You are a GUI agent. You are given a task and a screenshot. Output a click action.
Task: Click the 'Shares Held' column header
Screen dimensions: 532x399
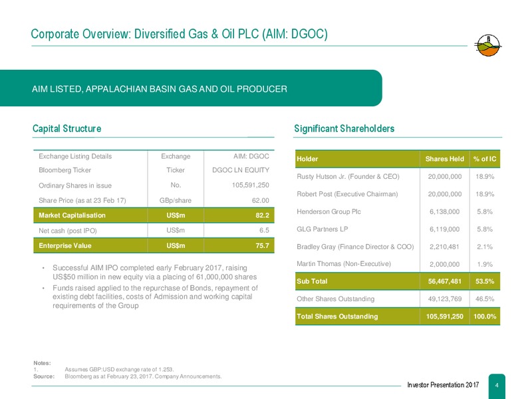(444, 159)
